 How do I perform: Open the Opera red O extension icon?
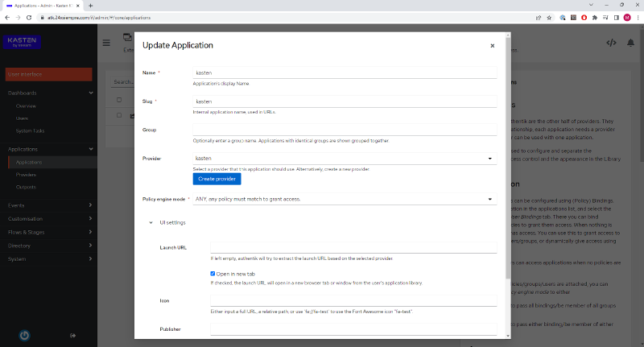pyautogui.click(x=584, y=18)
